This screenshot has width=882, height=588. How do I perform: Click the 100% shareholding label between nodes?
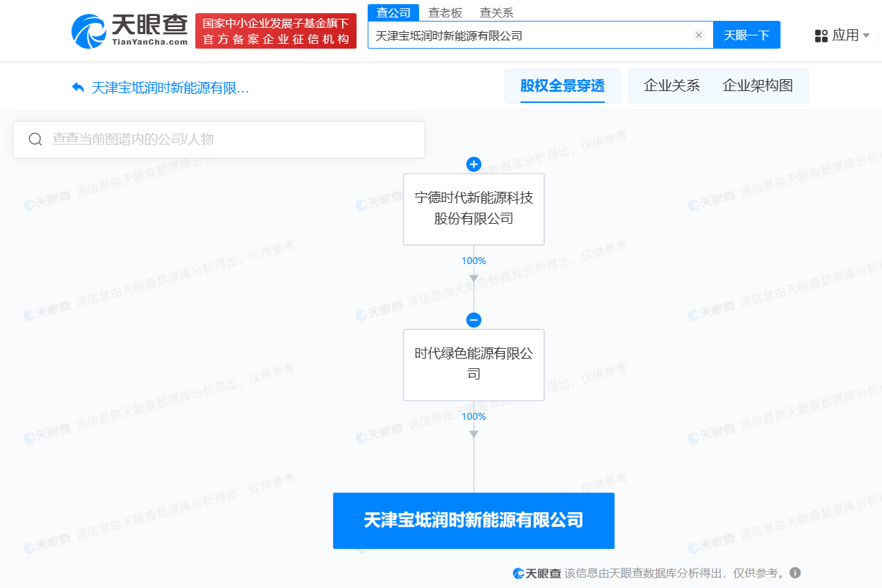pos(473,261)
